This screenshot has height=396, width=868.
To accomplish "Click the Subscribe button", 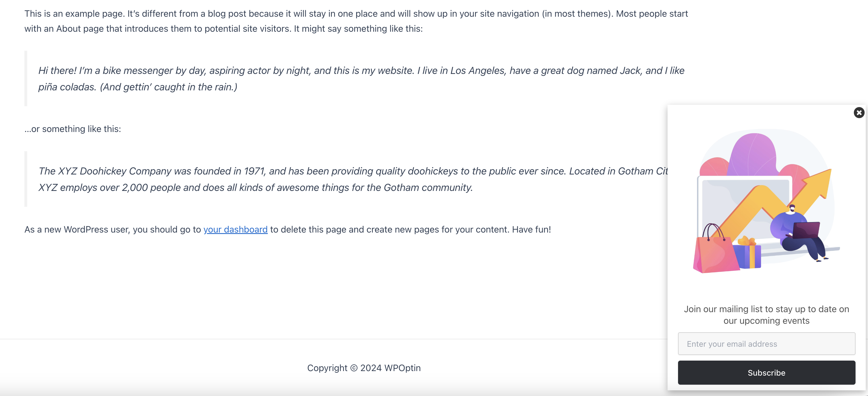I will 766,372.
